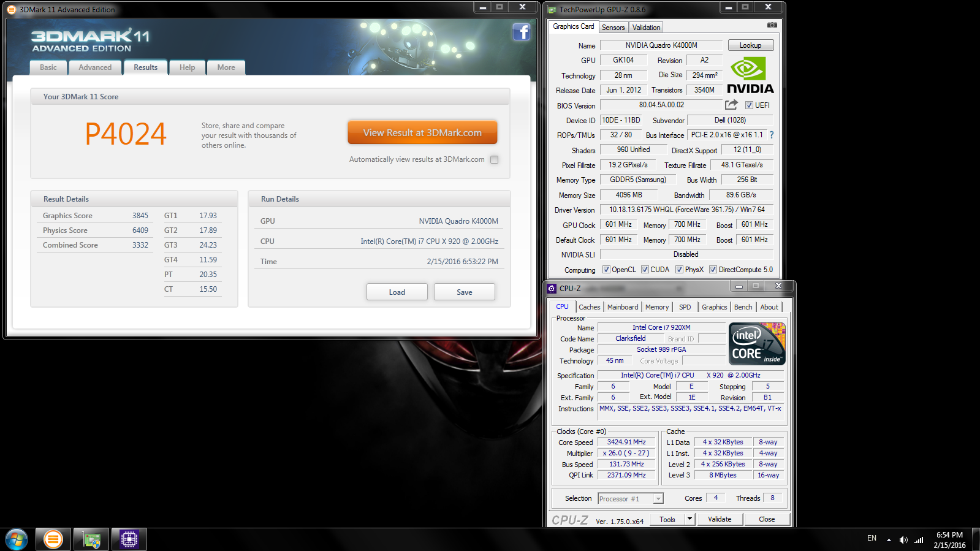980x551 pixels.
Task: Click the Load button in Run Details
Action: click(397, 292)
